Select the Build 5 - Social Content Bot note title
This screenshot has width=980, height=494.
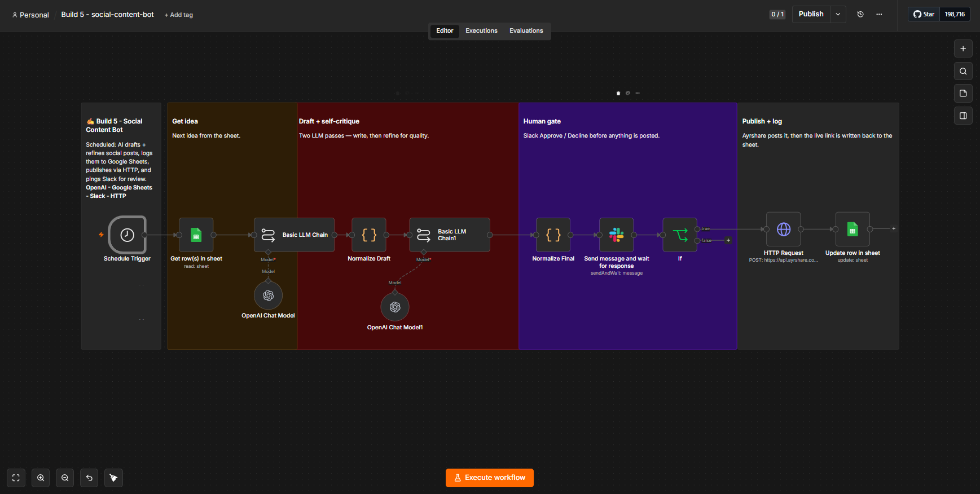click(x=114, y=125)
